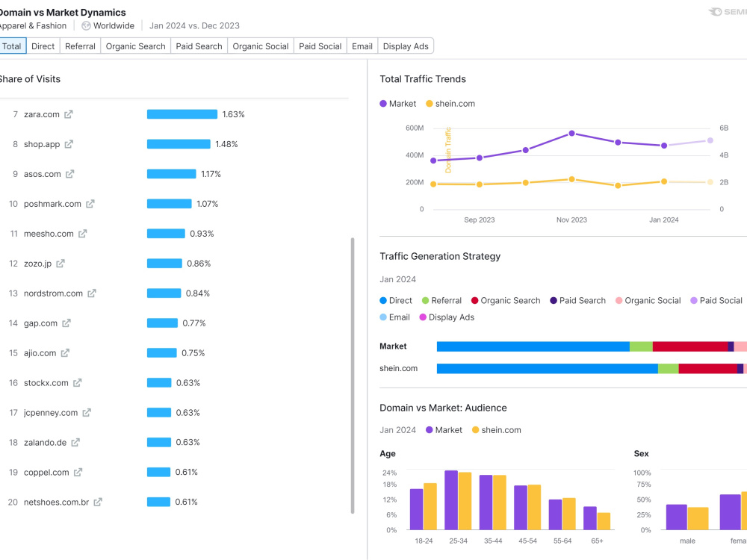Toggle Organic Search legend entry
The height and width of the screenshot is (560, 747).
[x=506, y=300]
